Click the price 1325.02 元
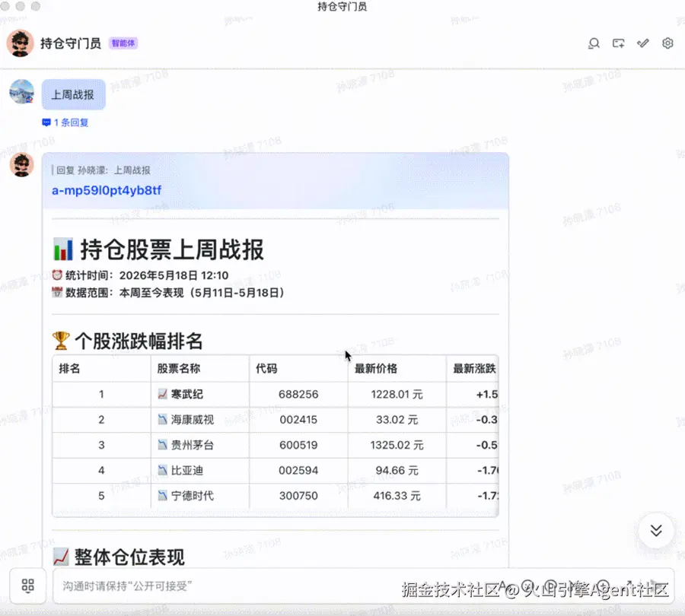Image resolution: width=685 pixels, height=616 pixels. (x=397, y=445)
